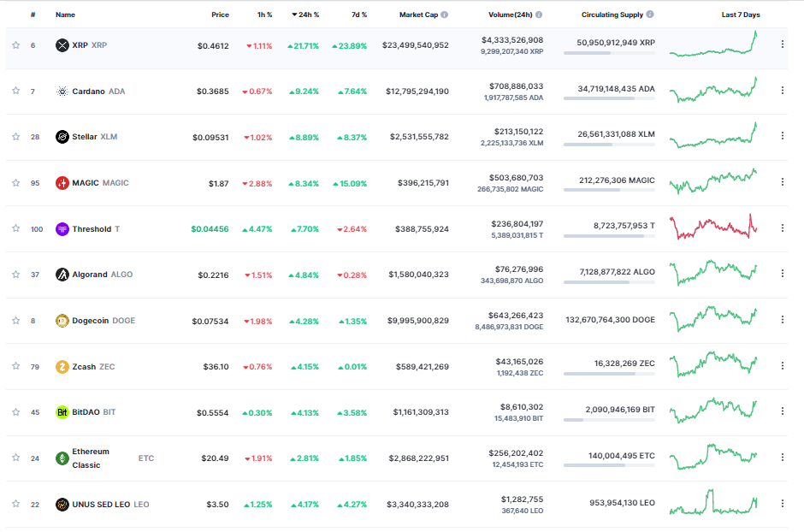
Task: Click XRP circulating supply progress bar
Action: click(609, 53)
